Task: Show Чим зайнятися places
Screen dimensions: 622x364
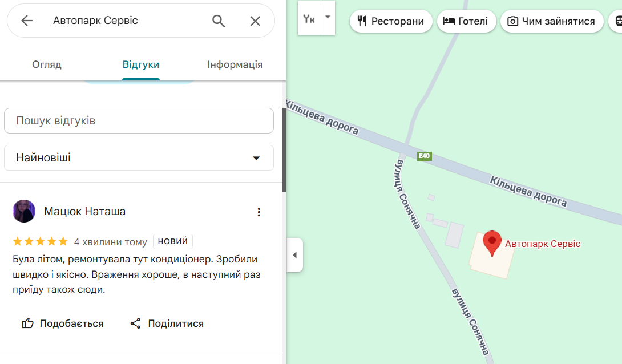Action: [x=552, y=21]
